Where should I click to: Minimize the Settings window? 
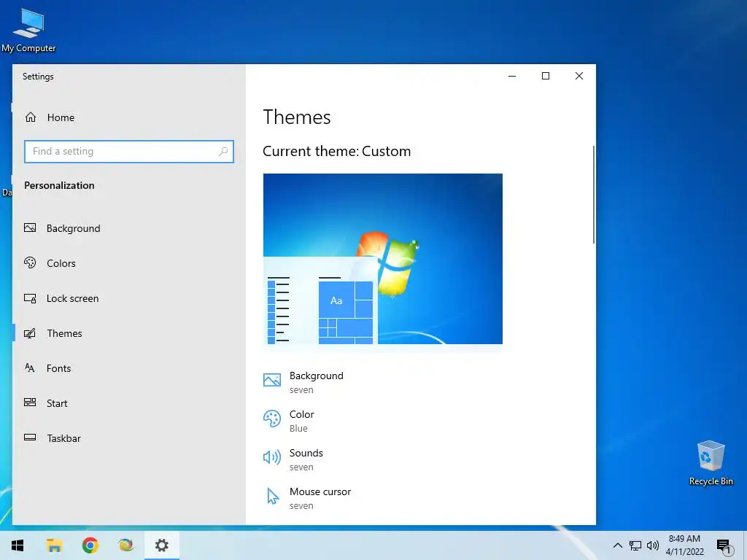512,76
